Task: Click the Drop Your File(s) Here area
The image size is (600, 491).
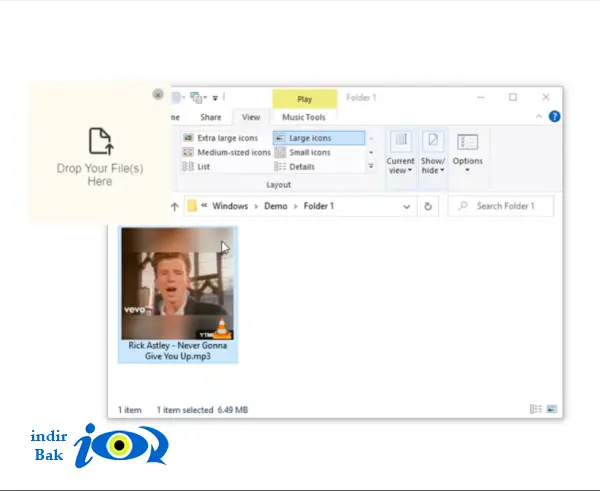Action: [100, 153]
